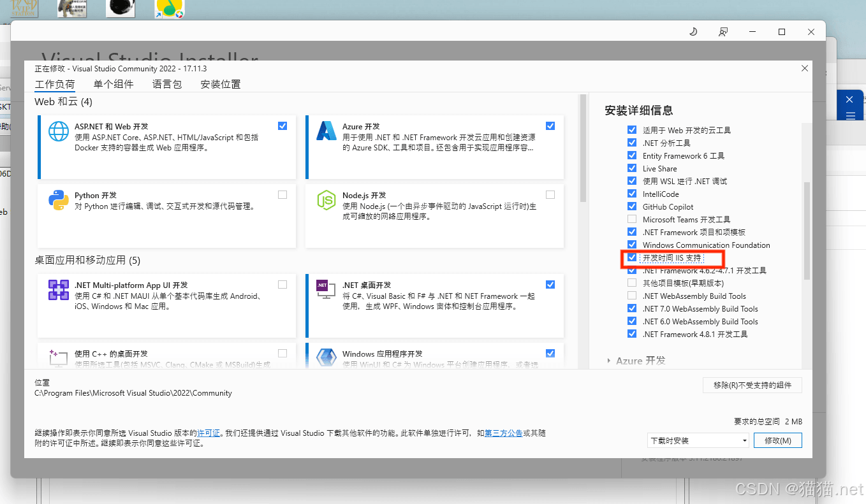Check .NET WebAssembly Build Tools checkbox
Viewport: 866px width, 504px height.
pos(632,296)
